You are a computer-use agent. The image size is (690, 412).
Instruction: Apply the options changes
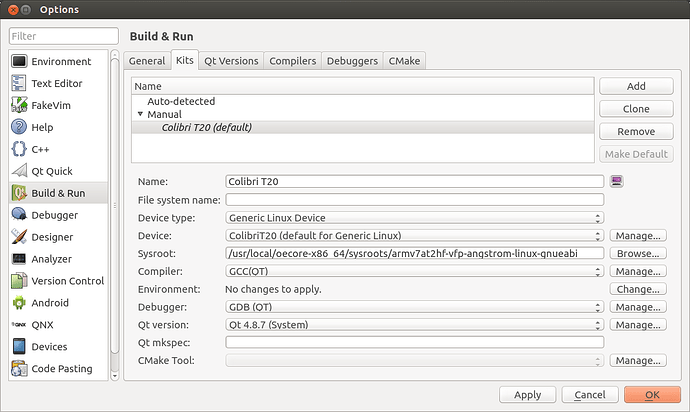point(528,395)
